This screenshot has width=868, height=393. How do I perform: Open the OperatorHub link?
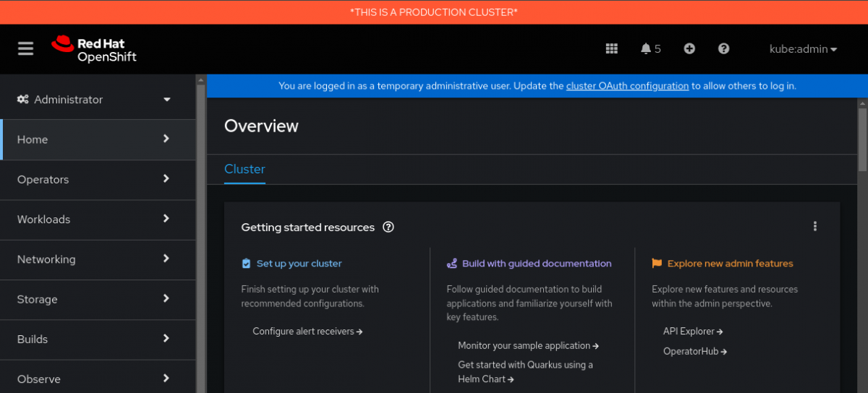(695, 351)
